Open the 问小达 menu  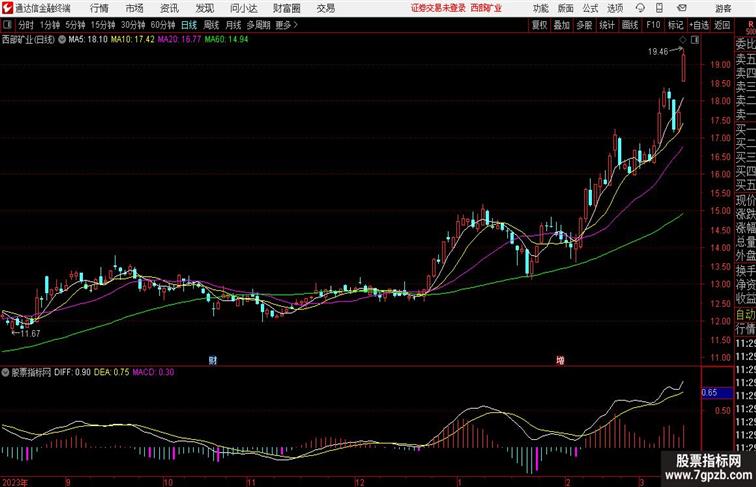(243, 8)
